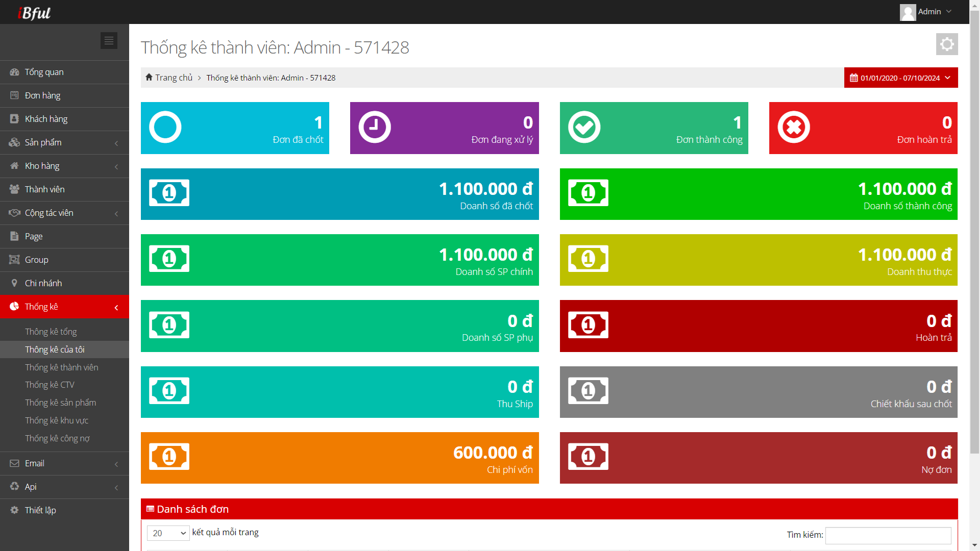
Task: Click the Khách hàng contact icon
Action: [14, 119]
